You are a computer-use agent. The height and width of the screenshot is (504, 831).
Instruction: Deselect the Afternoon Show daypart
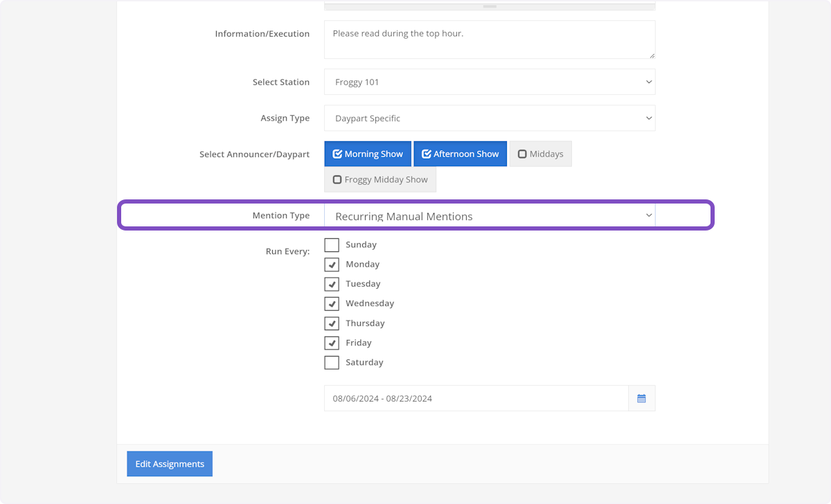tap(460, 154)
